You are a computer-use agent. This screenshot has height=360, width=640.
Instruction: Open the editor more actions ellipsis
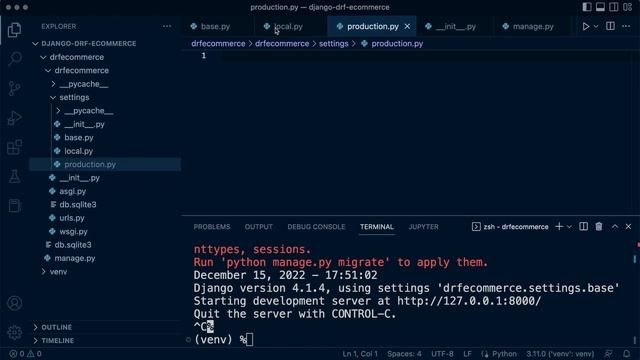pos(626,26)
